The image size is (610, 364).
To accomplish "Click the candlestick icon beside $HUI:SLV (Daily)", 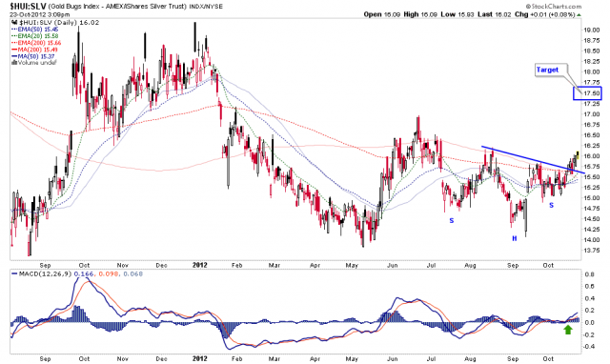I will tap(15, 23).
